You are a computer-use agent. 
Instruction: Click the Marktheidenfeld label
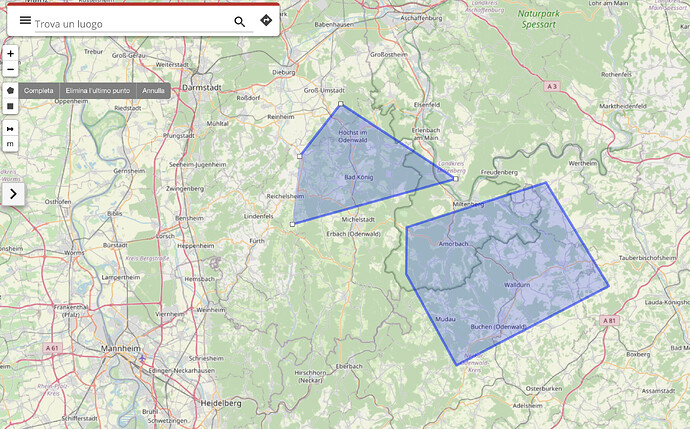pos(623,106)
